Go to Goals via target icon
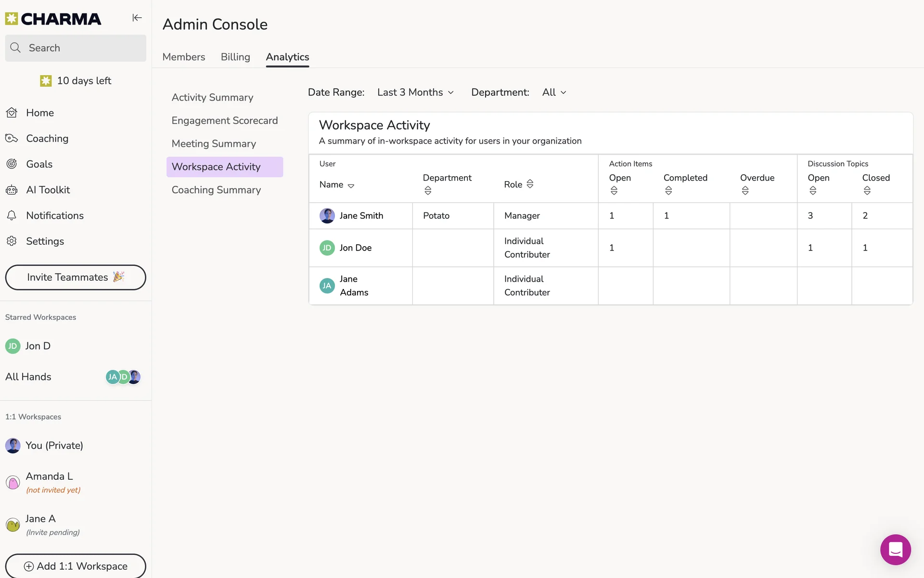Viewport: 924px width, 578px height. tap(12, 164)
